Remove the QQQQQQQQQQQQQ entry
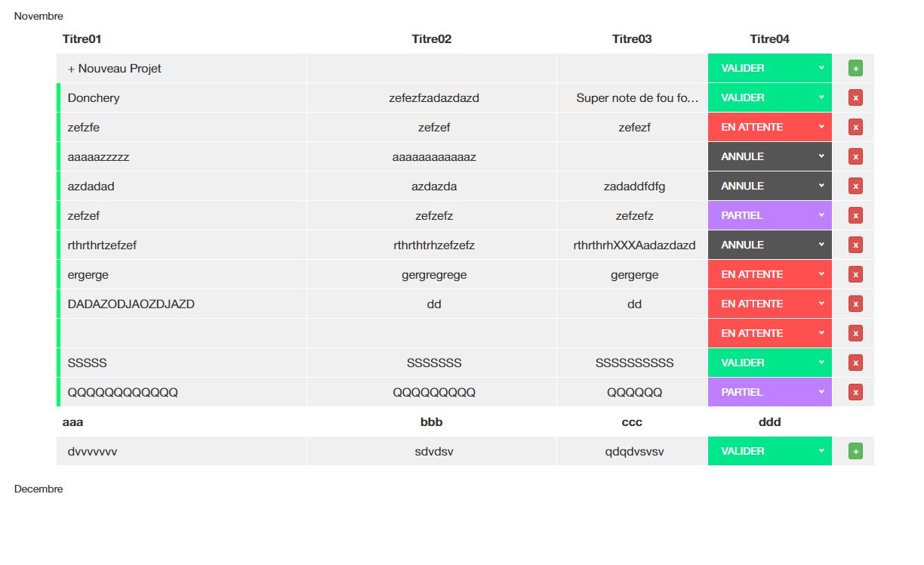 click(x=855, y=392)
